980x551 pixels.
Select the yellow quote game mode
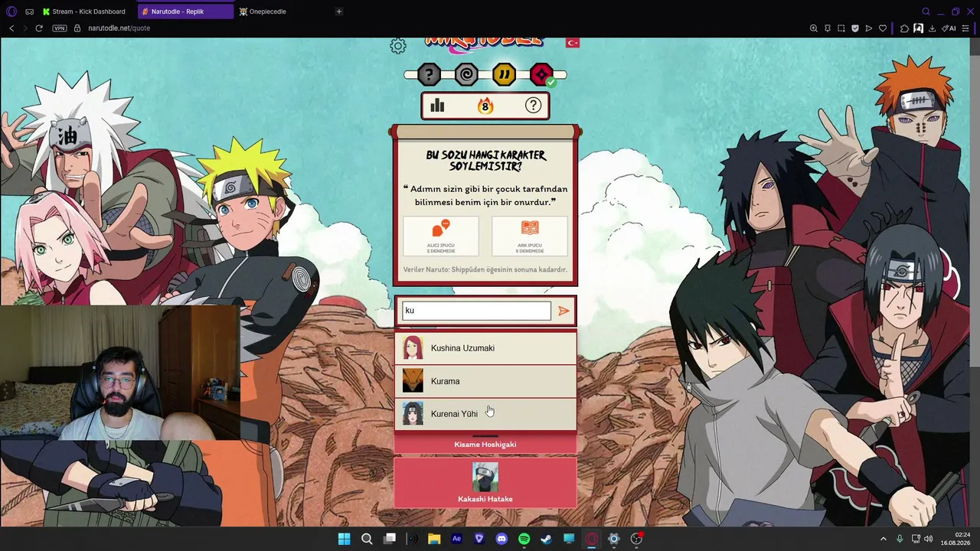tap(504, 75)
